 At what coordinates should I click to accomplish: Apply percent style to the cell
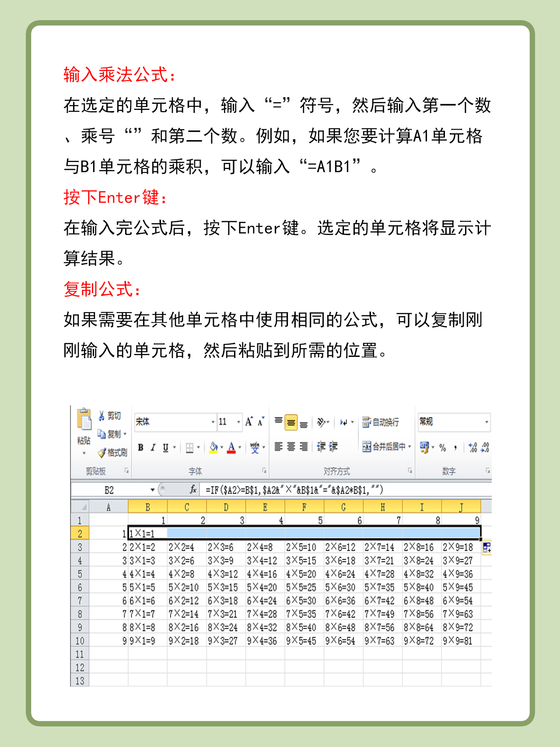[443, 447]
